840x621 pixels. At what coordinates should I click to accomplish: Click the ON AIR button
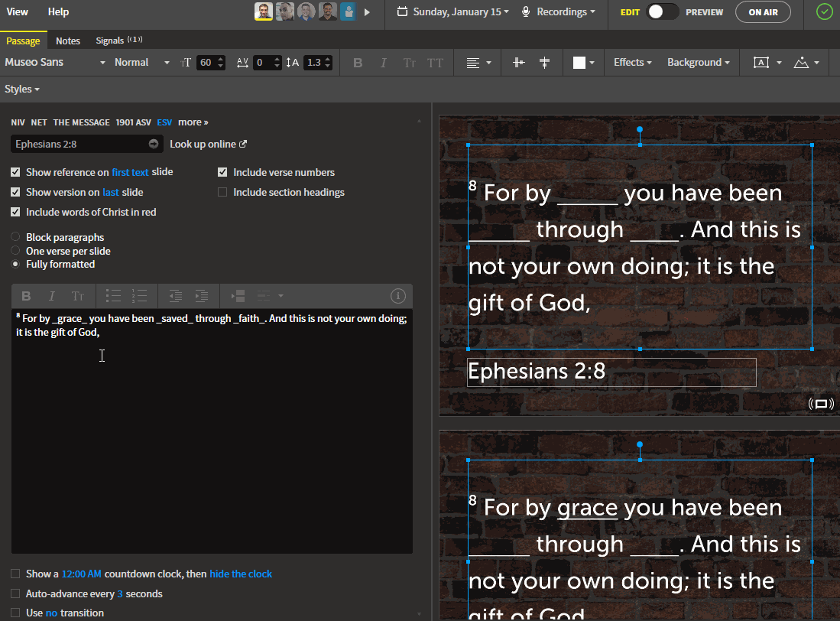click(763, 11)
